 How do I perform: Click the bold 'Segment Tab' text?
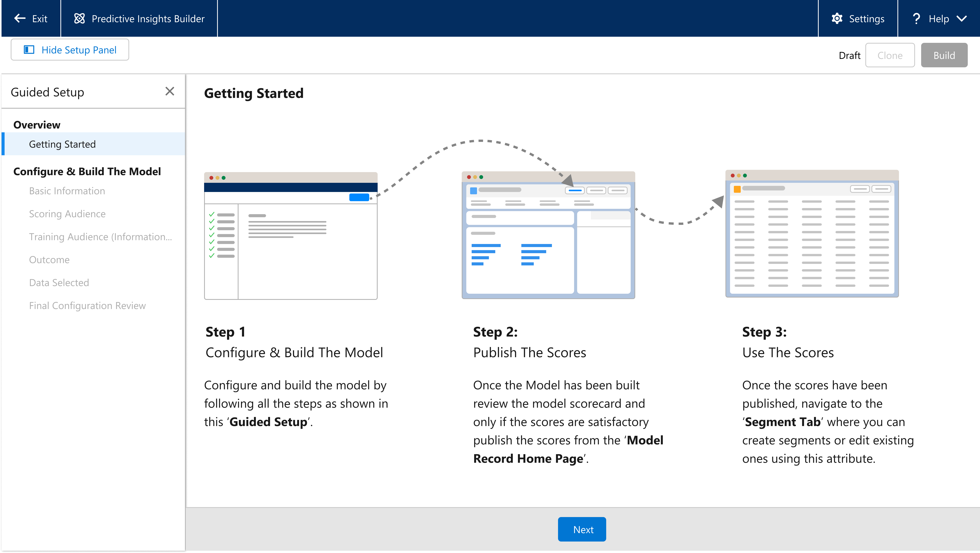point(783,422)
